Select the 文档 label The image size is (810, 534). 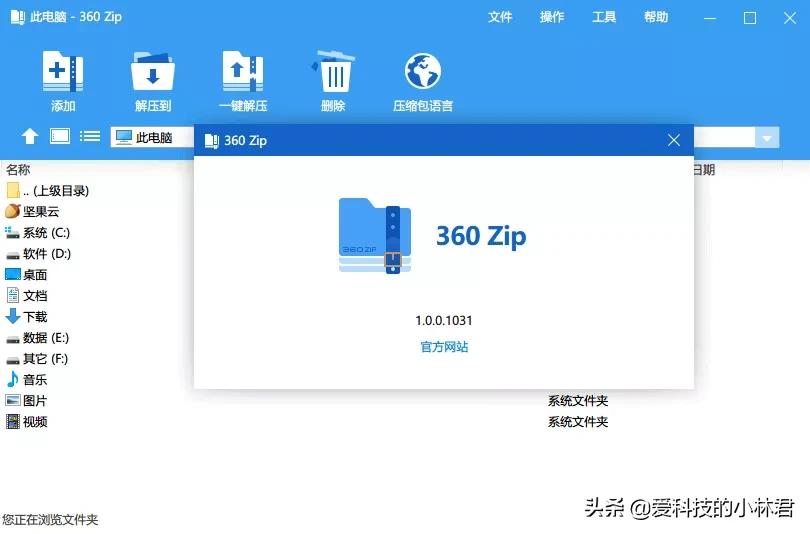pyautogui.click(x=35, y=296)
